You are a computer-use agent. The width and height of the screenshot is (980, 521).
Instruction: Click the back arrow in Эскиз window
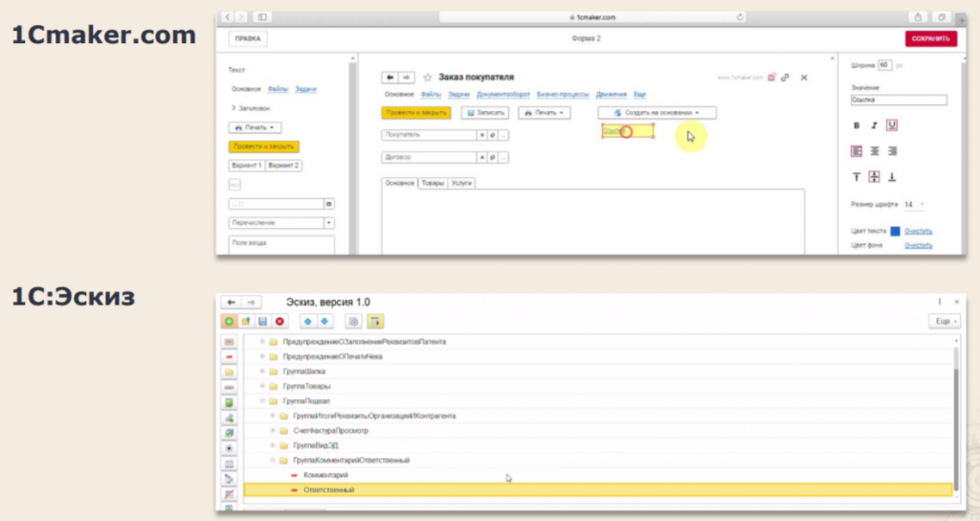pos(232,302)
